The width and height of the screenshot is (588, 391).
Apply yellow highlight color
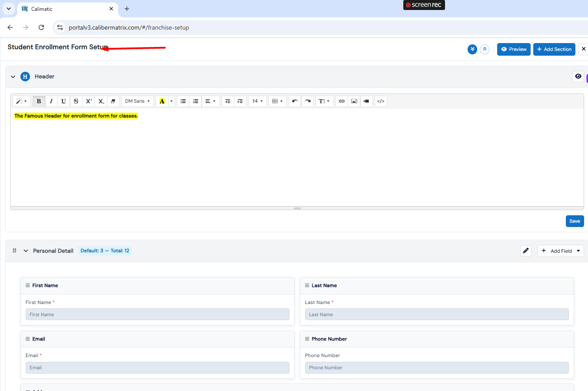tap(162, 101)
